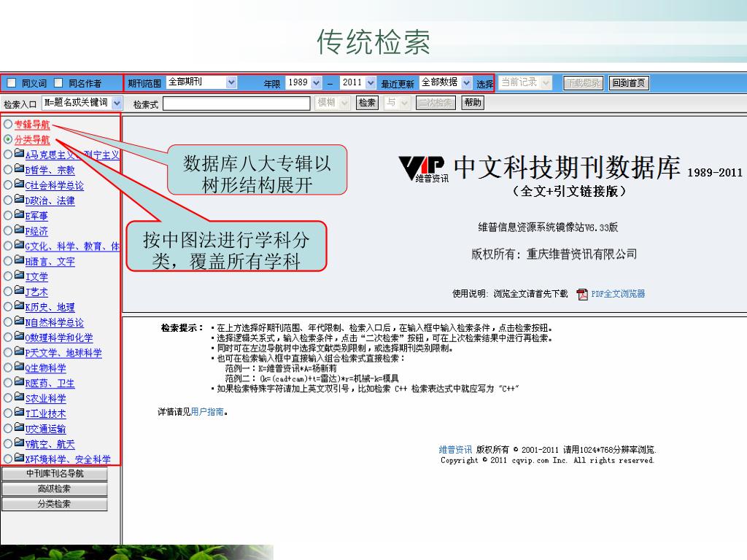Click the 专辑导航 link text
Screen dimensions: 747x560
point(32,125)
